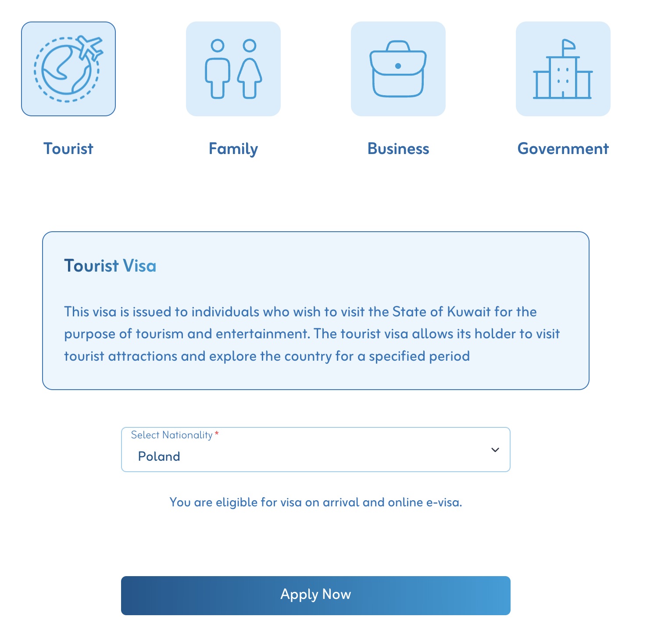Expand the nationality dropdown chevron arrow
The image size is (672, 638).
[x=495, y=450]
